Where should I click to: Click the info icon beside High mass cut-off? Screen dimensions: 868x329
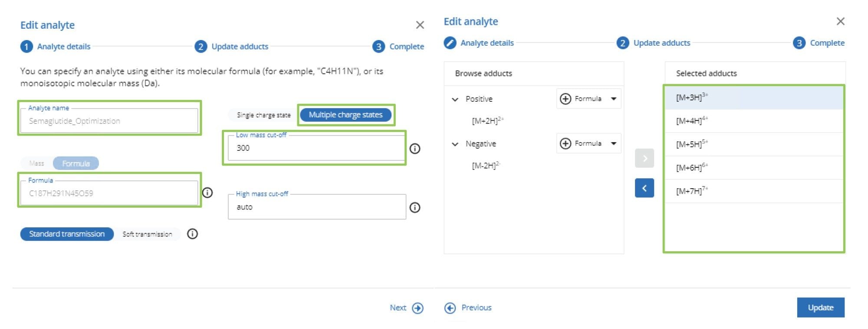(416, 206)
